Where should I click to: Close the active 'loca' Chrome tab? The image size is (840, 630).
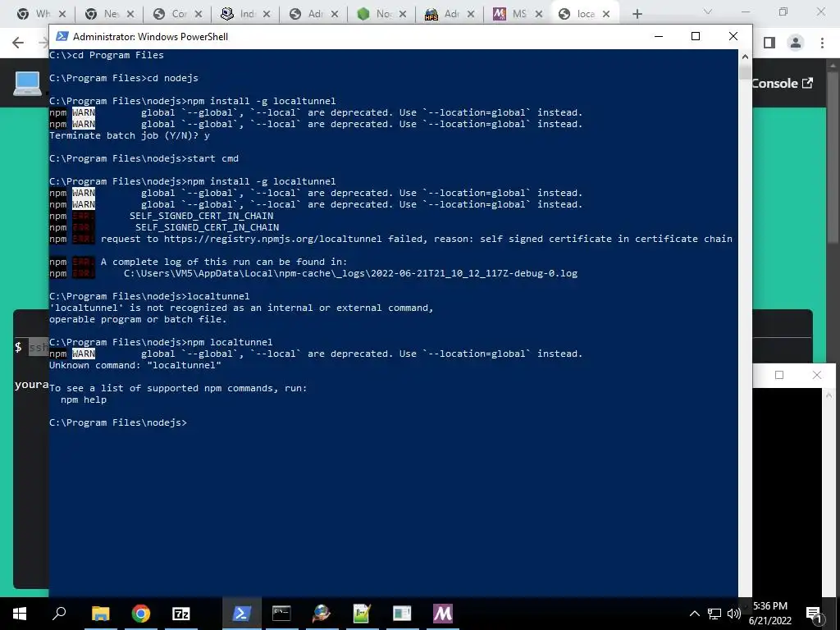pos(606,14)
